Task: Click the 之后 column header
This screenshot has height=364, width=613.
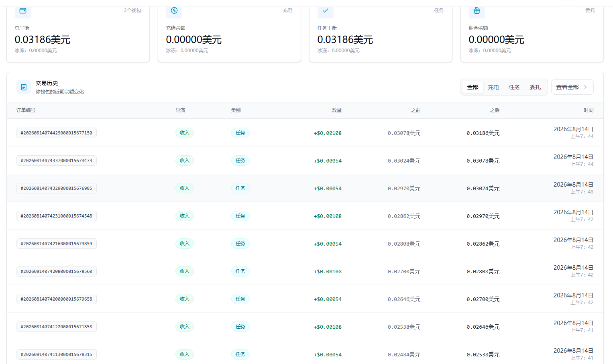Action: (x=495, y=110)
